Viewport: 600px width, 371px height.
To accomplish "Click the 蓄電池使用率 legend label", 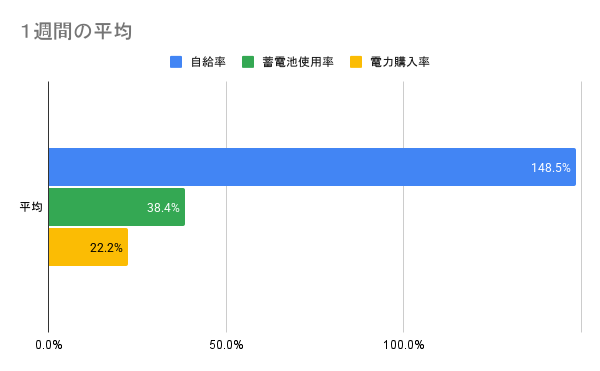I will (x=298, y=62).
